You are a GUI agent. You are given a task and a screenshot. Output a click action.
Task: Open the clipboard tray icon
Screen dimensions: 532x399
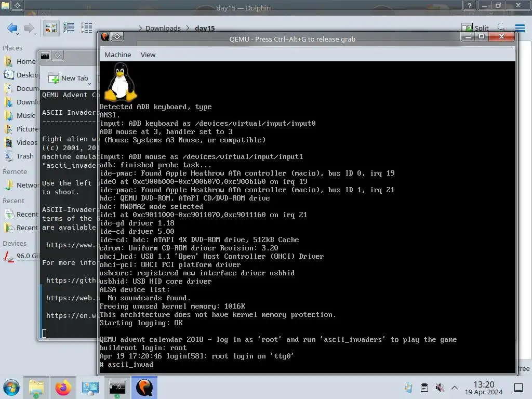424,388
